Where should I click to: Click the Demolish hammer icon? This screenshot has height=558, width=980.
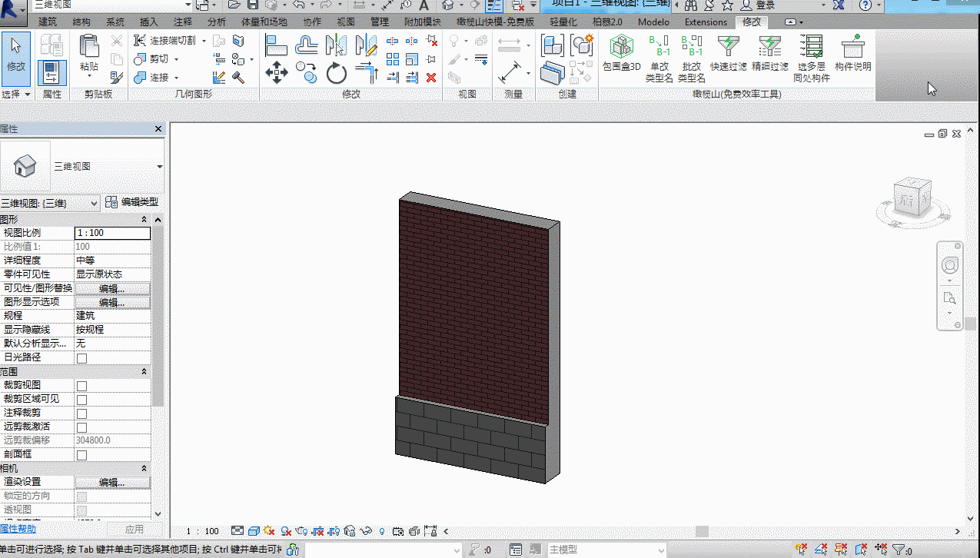coord(239,77)
